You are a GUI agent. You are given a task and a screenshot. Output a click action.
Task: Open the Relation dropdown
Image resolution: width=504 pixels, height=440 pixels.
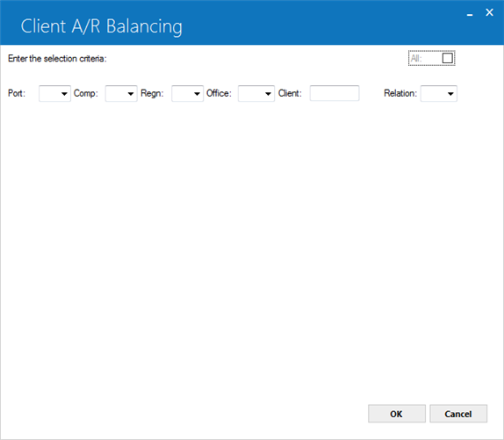click(x=439, y=93)
